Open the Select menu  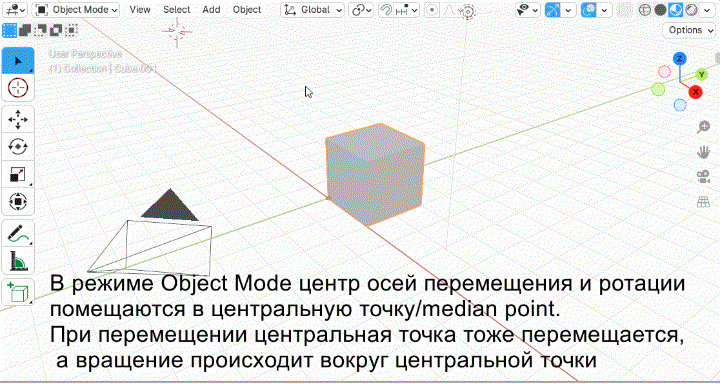pyautogui.click(x=177, y=10)
